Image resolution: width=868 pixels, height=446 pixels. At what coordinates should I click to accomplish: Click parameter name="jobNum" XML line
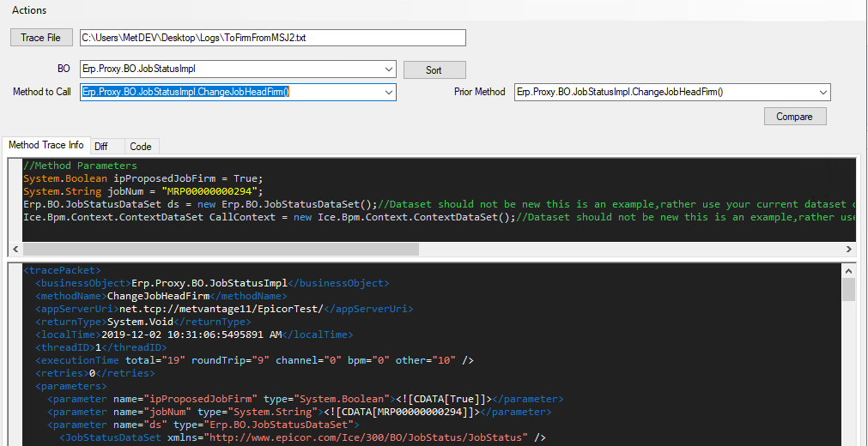300,413
